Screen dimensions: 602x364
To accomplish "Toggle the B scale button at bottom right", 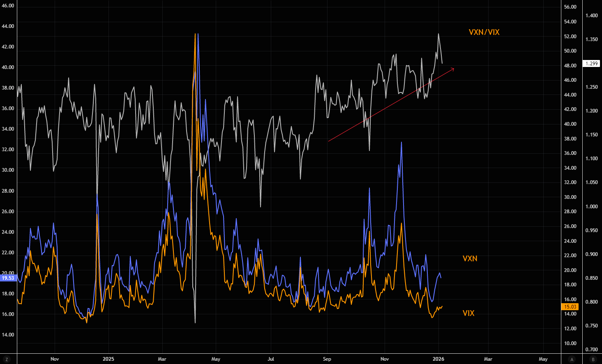I will tap(593, 359).
